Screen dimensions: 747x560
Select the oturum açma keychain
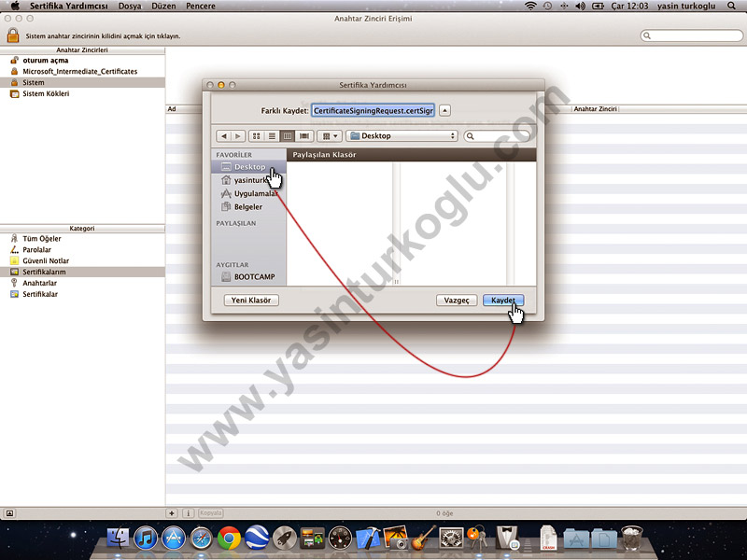(82, 61)
